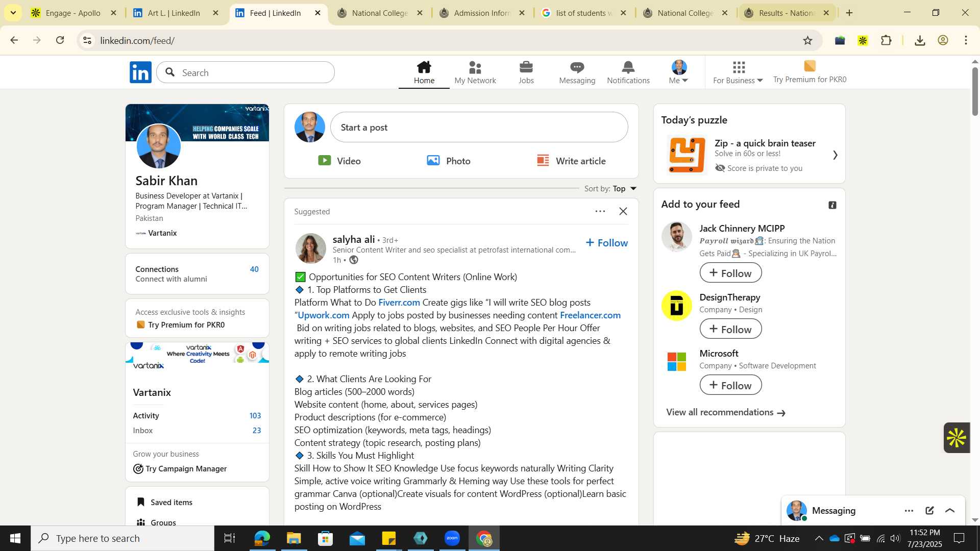Open Messaging from the top nav
This screenshot has height=551, width=980.
(577, 72)
